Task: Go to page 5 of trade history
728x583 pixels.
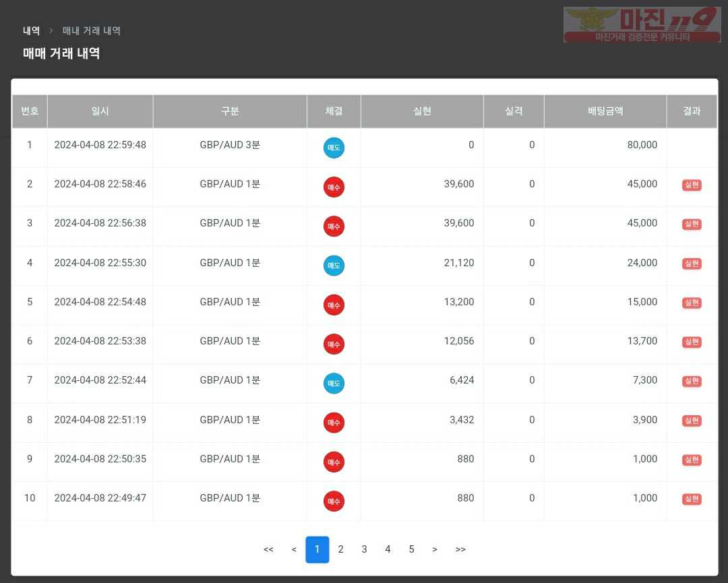Action: [x=411, y=549]
